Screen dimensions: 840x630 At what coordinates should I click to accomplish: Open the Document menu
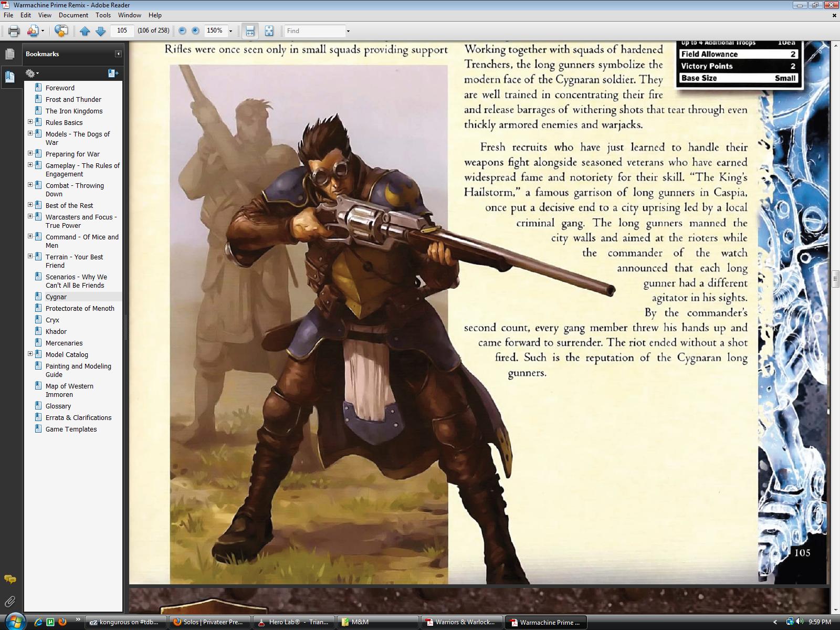[x=73, y=15]
